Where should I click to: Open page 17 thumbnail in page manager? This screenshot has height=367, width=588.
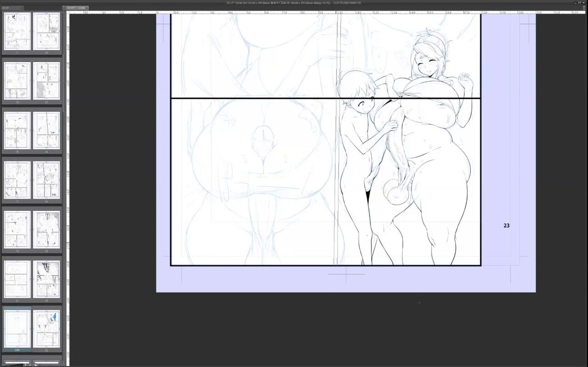pyautogui.click(x=17, y=180)
